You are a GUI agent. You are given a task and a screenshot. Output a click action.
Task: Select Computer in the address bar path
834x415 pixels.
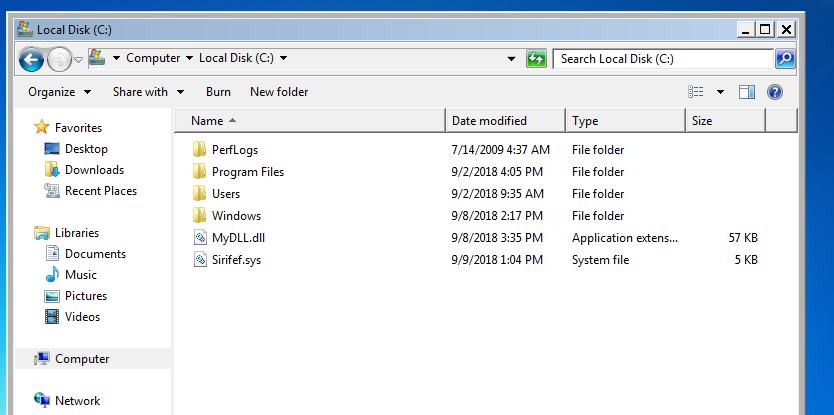153,58
